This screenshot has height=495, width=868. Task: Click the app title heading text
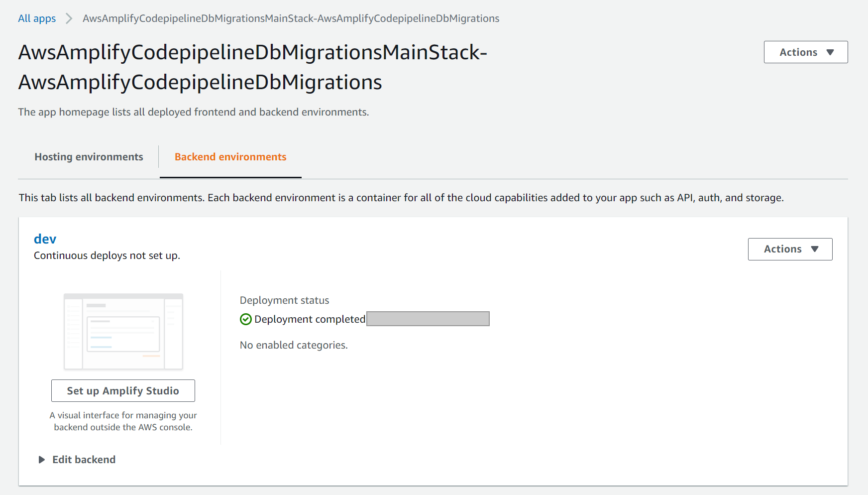tap(253, 67)
